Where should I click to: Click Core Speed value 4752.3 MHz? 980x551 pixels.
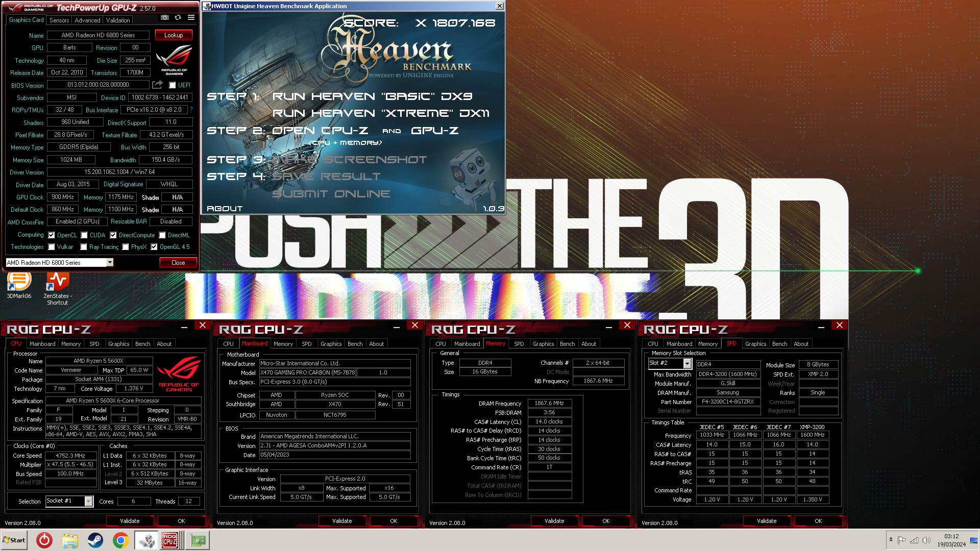(x=70, y=456)
